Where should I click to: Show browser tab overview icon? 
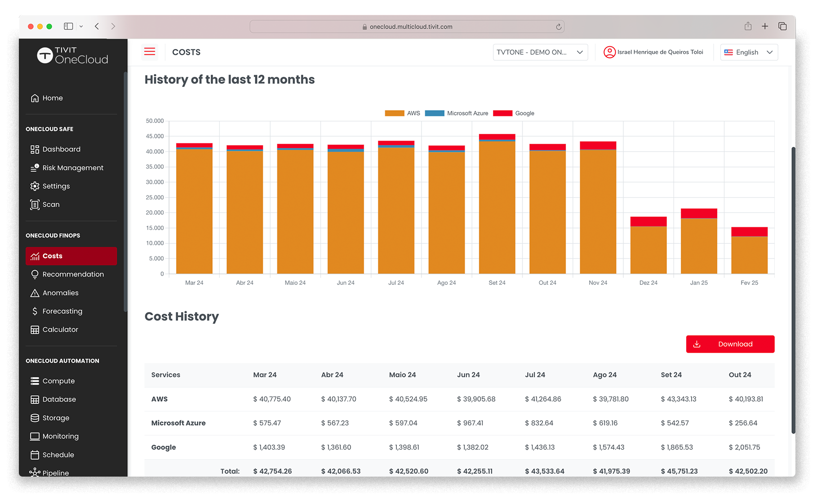pos(782,26)
